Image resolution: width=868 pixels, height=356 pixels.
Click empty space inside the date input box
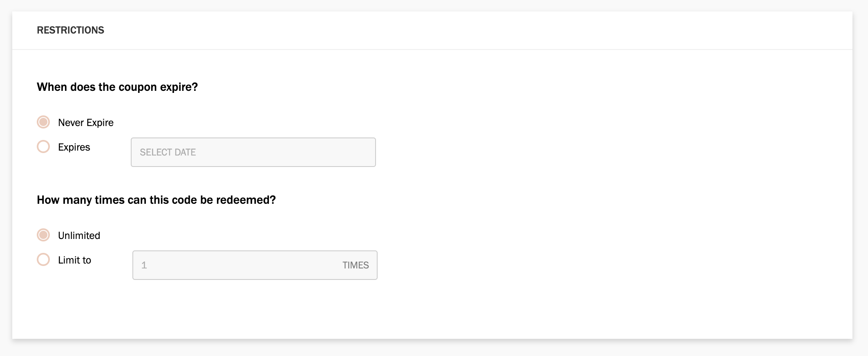coord(286,152)
